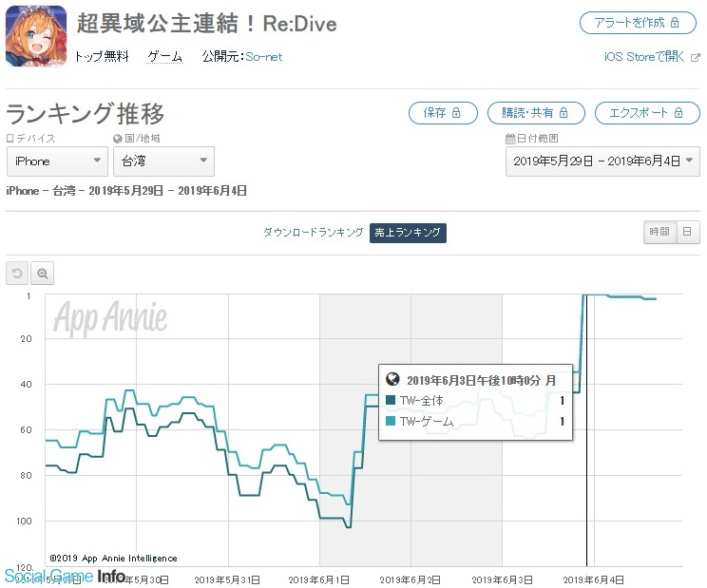Click the ゲーム category link
This screenshot has width=707, height=588.
[x=165, y=57]
